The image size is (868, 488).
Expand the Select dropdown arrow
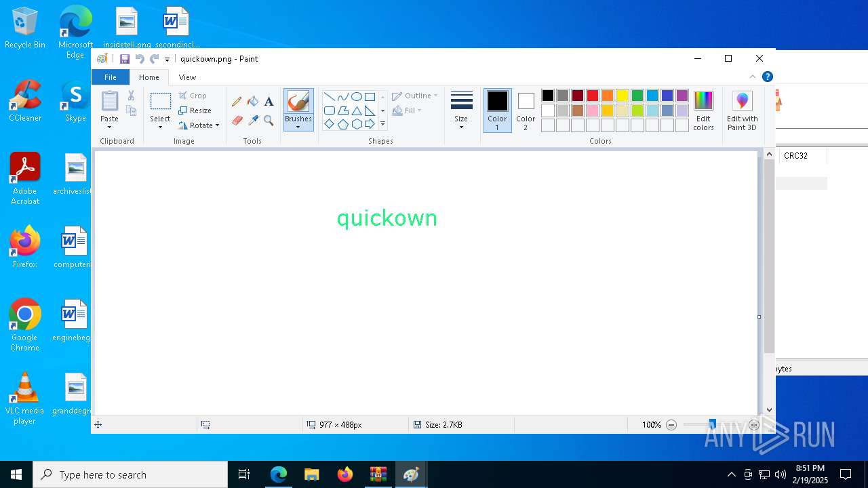pos(161,127)
